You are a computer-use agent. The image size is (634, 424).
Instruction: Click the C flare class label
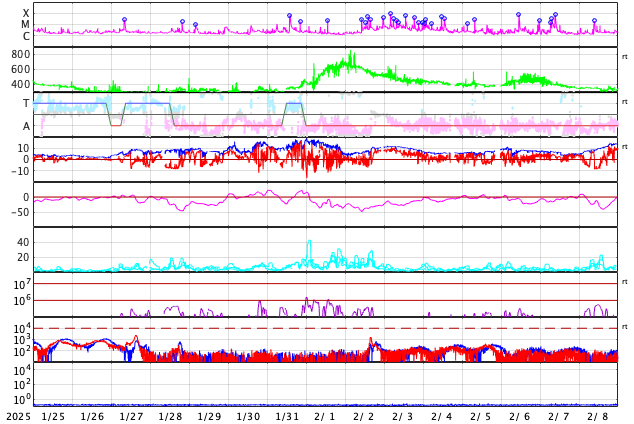(x=26, y=36)
